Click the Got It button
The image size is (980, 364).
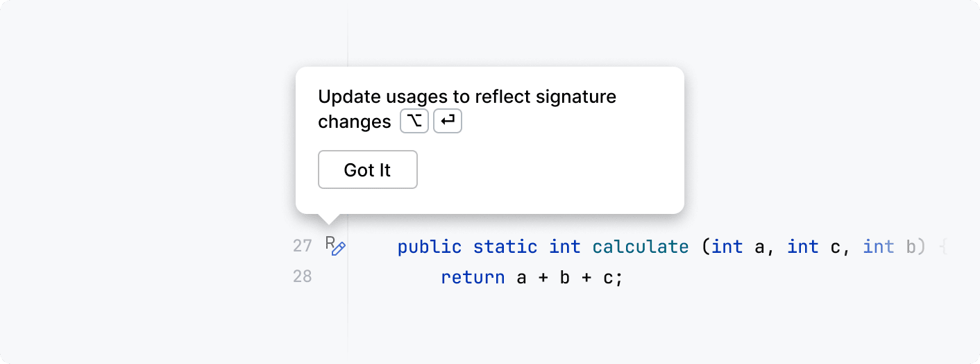[367, 169]
